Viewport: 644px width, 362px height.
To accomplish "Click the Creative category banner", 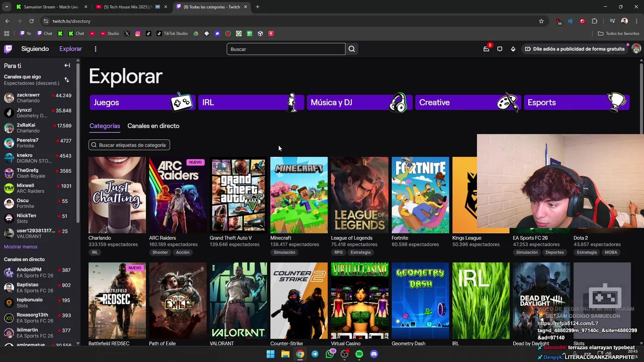I will click(468, 102).
